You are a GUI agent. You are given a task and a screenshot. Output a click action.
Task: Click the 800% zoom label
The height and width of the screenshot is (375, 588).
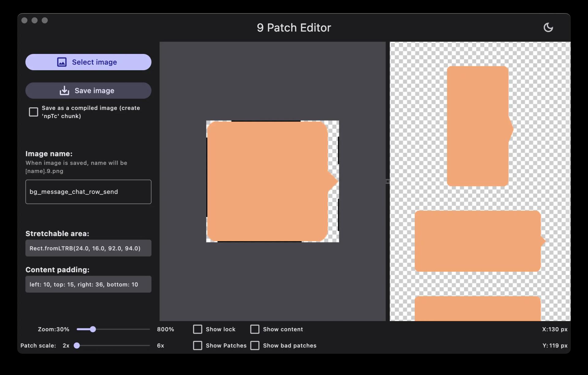165,329
